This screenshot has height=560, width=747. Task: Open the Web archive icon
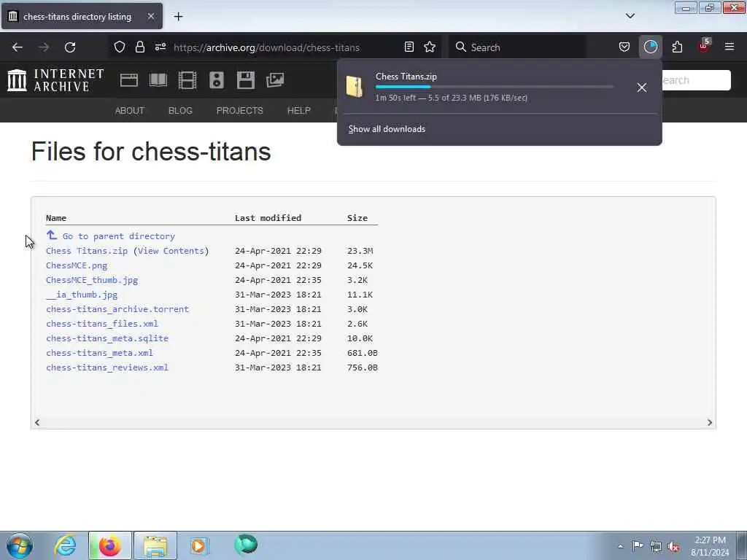[x=129, y=80]
